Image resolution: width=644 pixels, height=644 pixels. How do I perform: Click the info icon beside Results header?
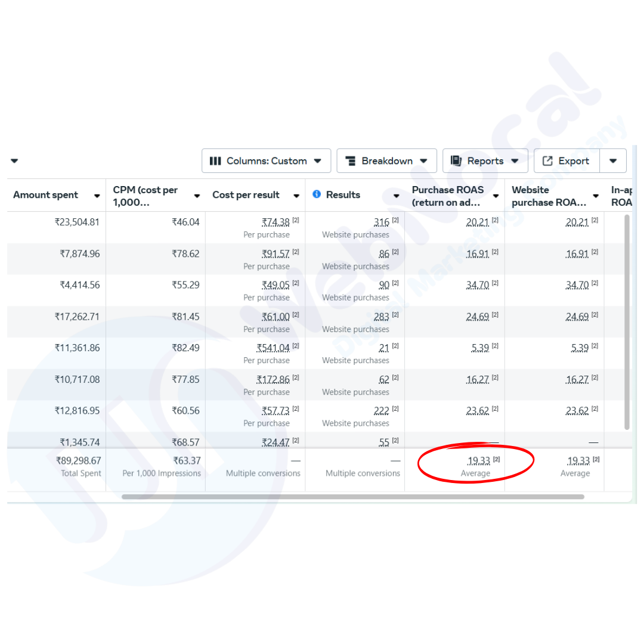coord(317,194)
